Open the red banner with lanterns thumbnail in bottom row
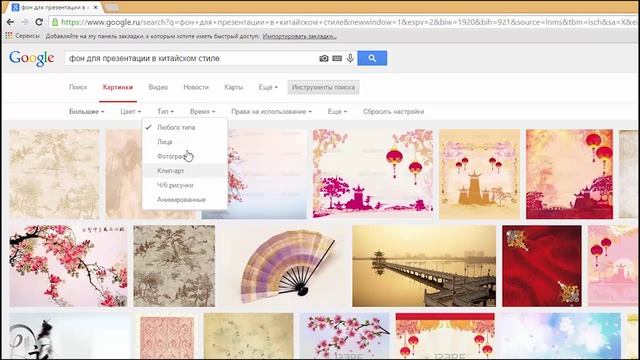 (445, 336)
